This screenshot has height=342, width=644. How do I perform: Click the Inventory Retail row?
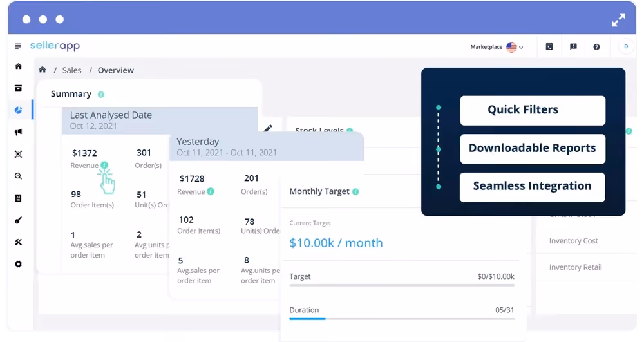pyautogui.click(x=586, y=267)
